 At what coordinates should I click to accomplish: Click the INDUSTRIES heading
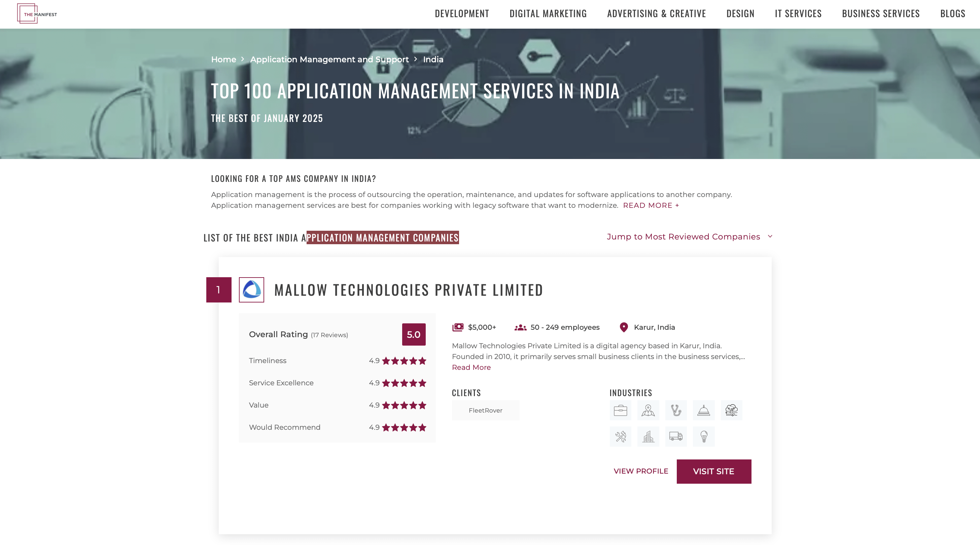(631, 393)
